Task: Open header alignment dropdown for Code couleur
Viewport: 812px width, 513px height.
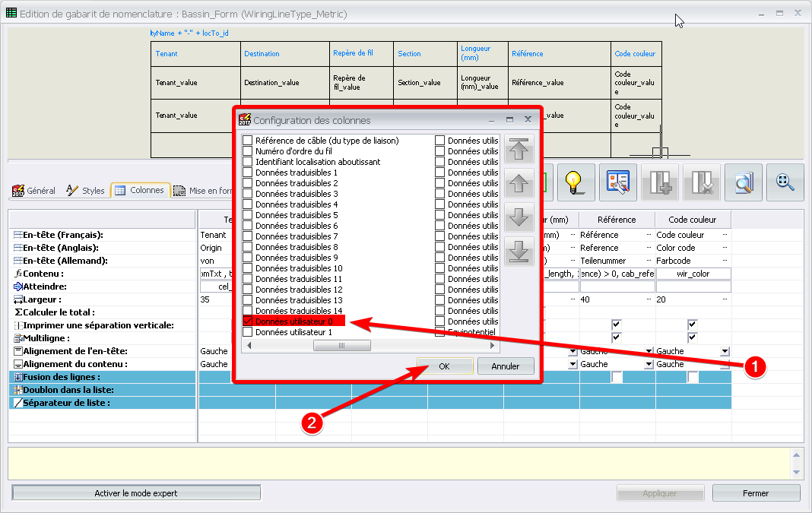Action: click(x=725, y=351)
